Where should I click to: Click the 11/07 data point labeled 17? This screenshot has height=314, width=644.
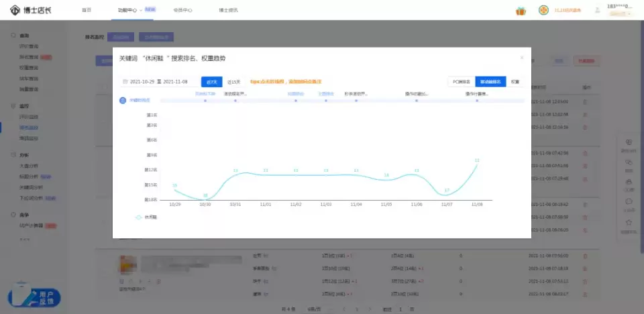point(447,195)
